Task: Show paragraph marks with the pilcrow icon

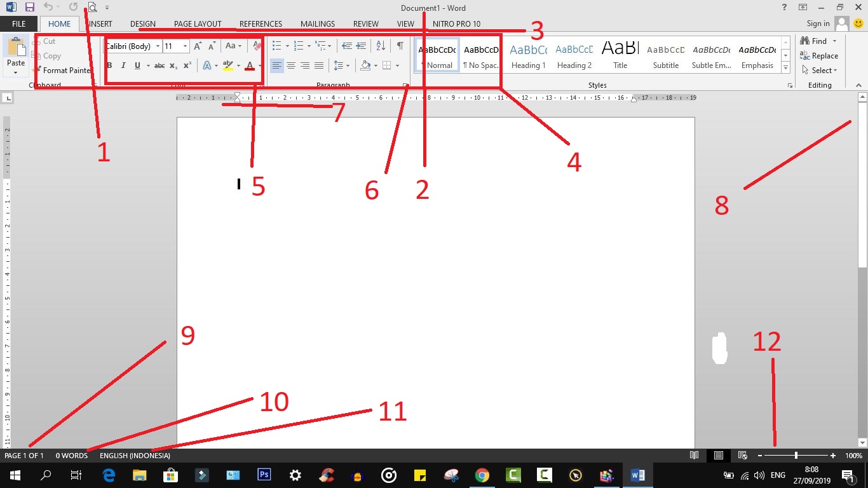Action: 400,46
